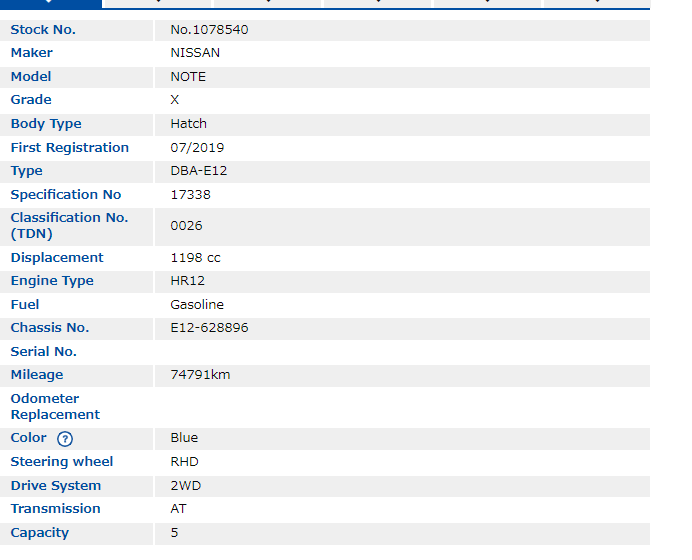Select the Hatch body type value
Image resolution: width=692 pixels, height=560 pixels.
point(188,124)
